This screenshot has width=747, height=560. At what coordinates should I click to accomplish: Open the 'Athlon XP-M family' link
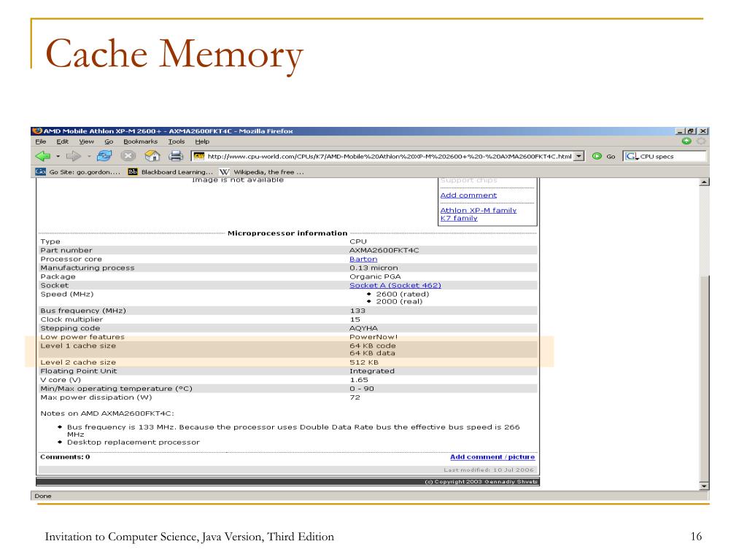[479, 210]
